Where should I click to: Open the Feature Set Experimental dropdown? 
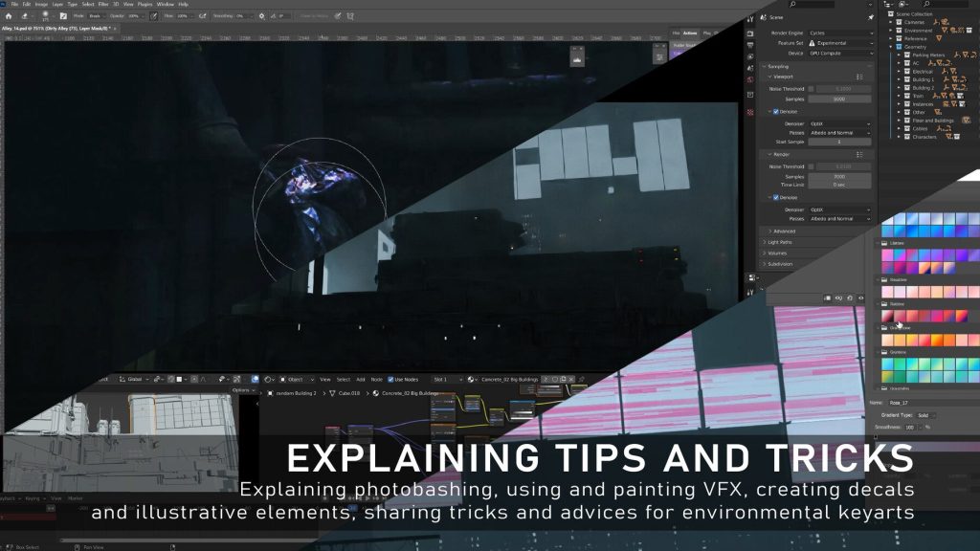click(x=841, y=43)
